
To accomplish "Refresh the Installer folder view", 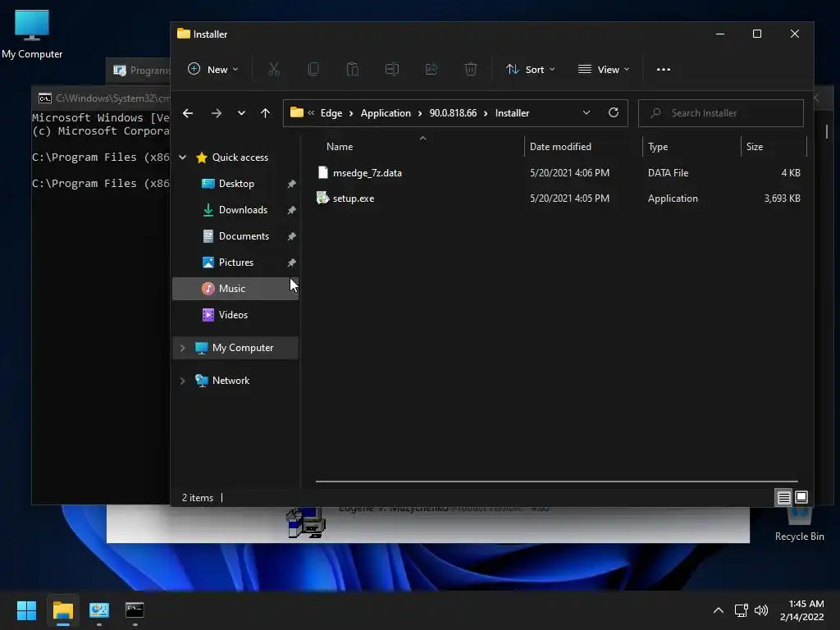I will click(614, 112).
